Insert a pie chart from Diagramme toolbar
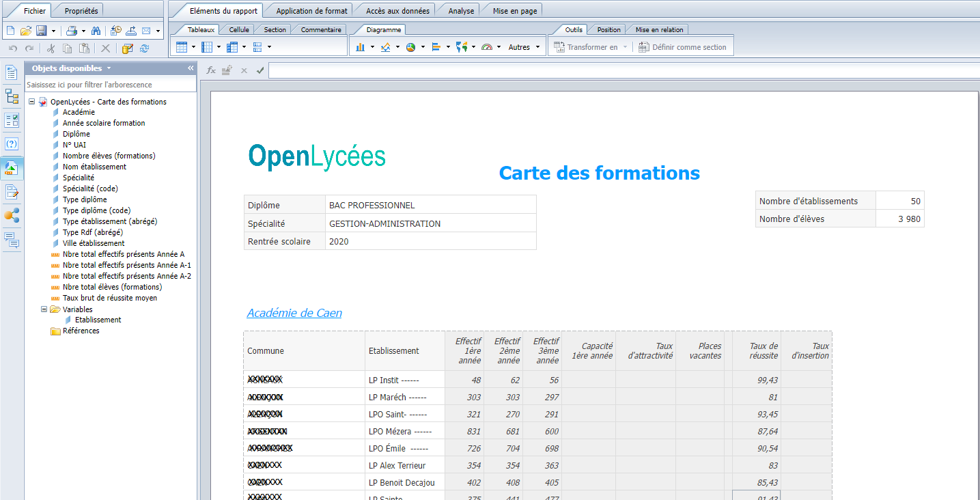This screenshot has height=500, width=980. point(410,47)
